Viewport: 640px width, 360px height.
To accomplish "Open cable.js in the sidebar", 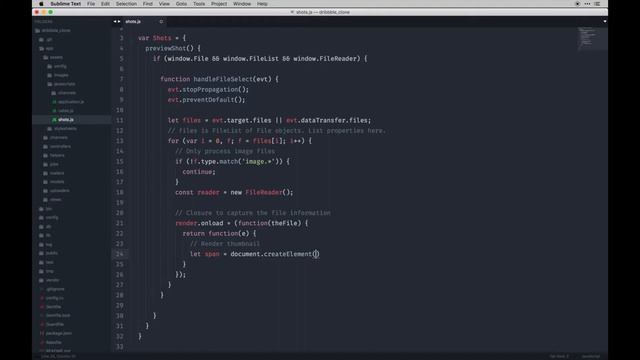I will click(x=63, y=111).
